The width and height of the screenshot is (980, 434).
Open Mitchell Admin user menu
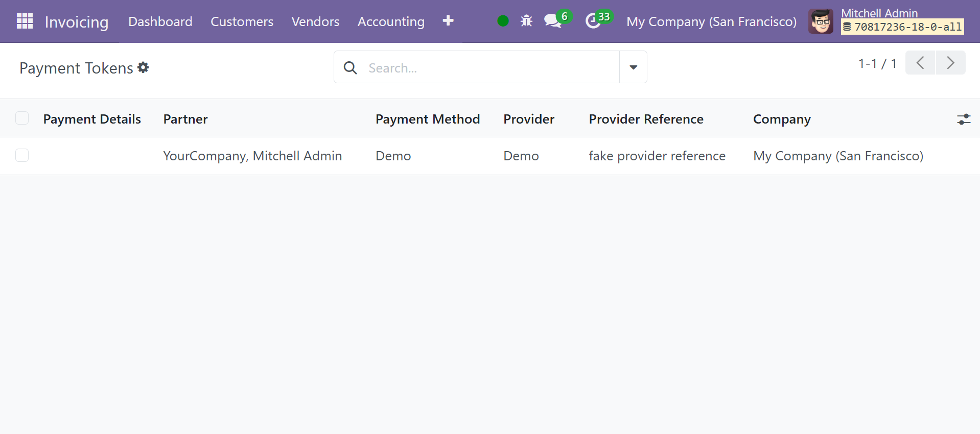click(x=886, y=21)
